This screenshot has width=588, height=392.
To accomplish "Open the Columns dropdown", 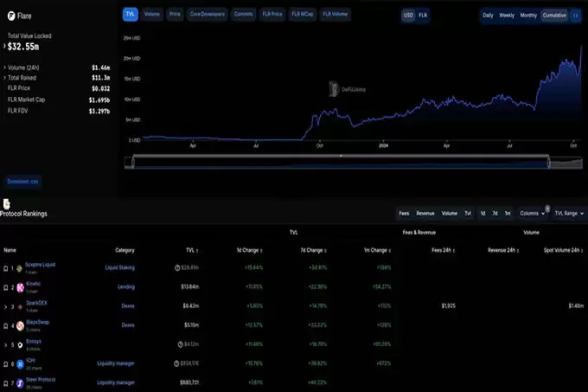I will point(532,214).
